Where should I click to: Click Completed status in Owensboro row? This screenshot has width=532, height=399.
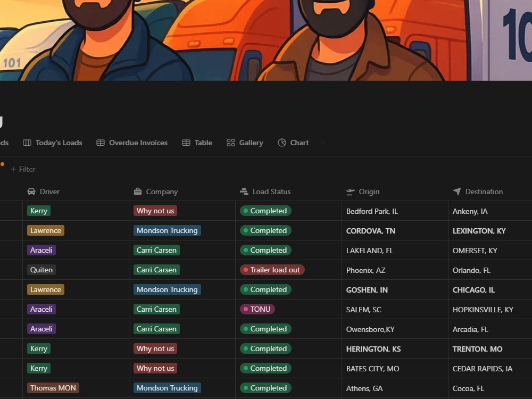point(265,329)
